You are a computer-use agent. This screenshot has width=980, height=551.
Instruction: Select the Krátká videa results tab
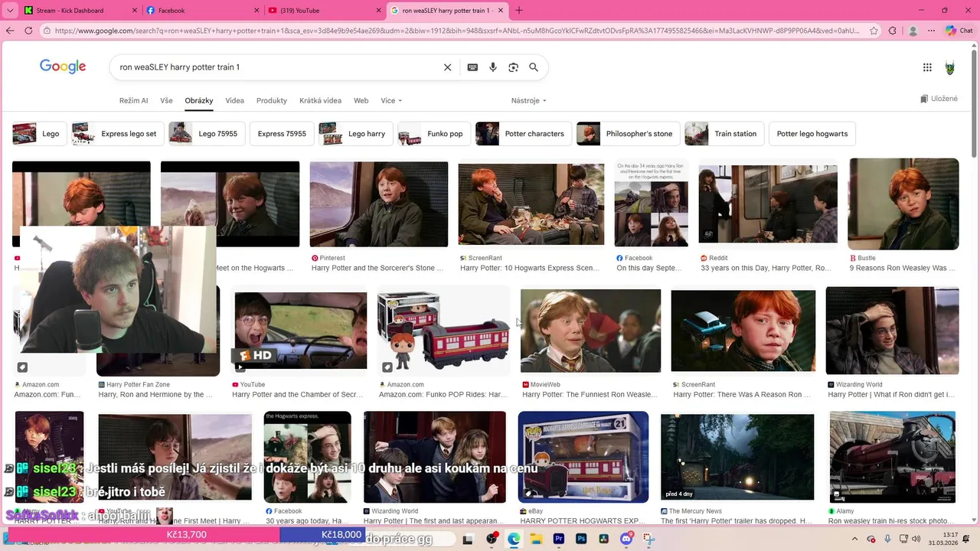point(320,100)
